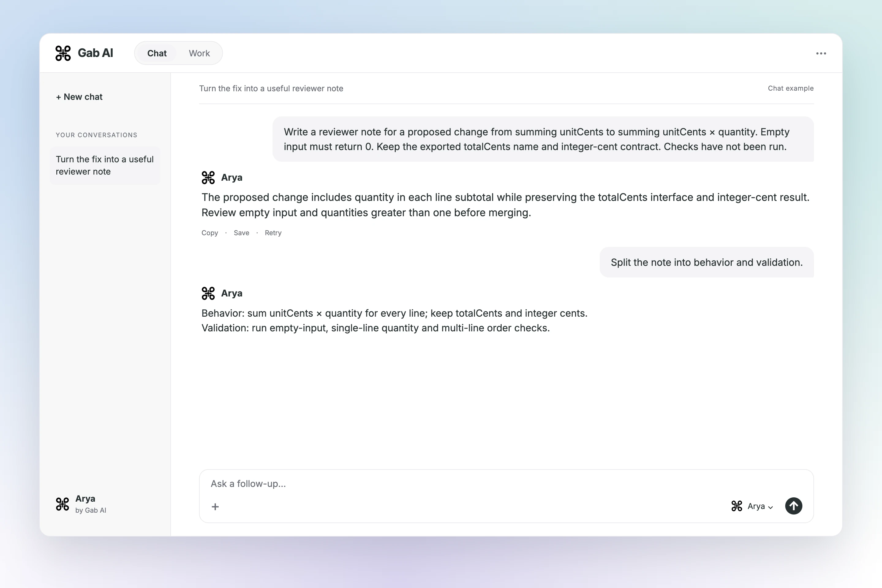Click the 'Arya' name above second reply

click(232, 293)
